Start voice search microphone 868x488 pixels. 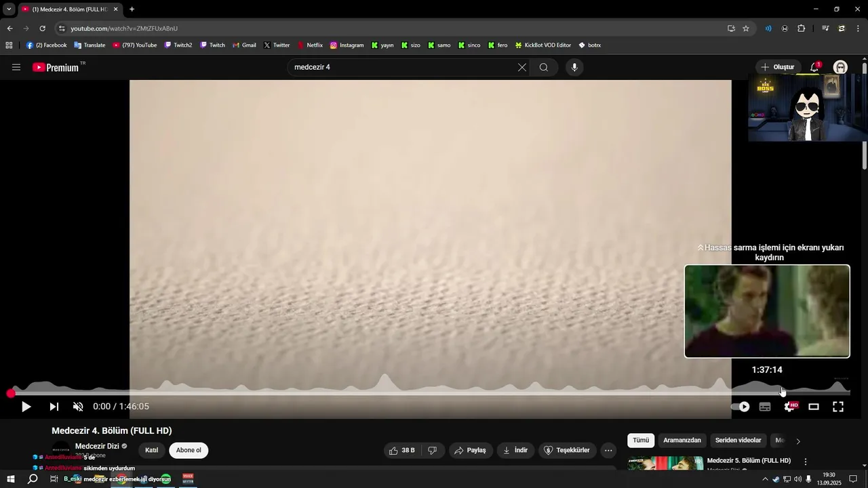(x=574, y=67)
